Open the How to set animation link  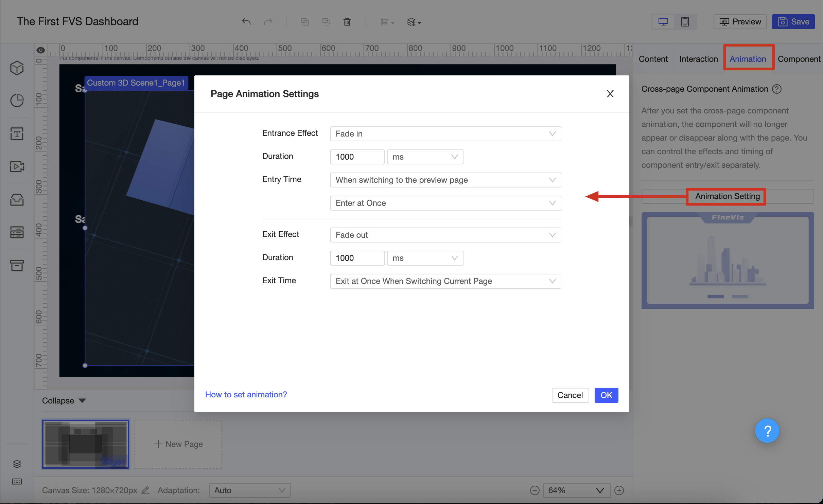pos(246,394)
